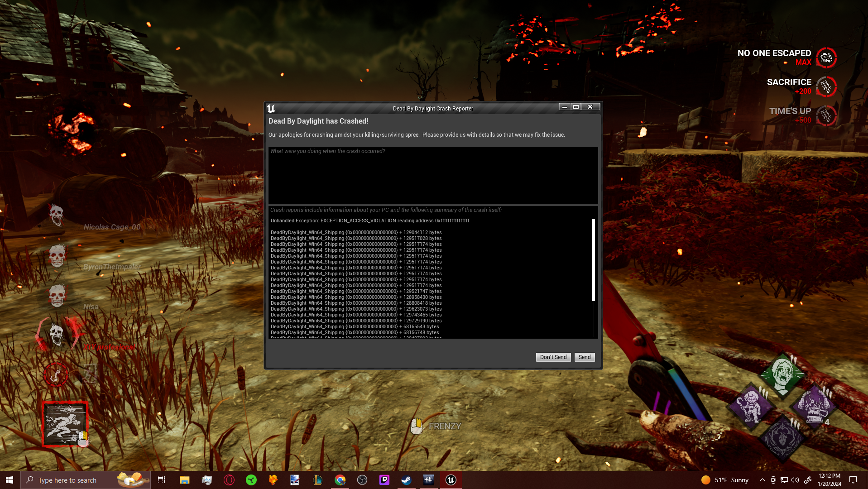Close the Crash Reporter window
Viewport: 868px width, 489px height.
(590, 107)
